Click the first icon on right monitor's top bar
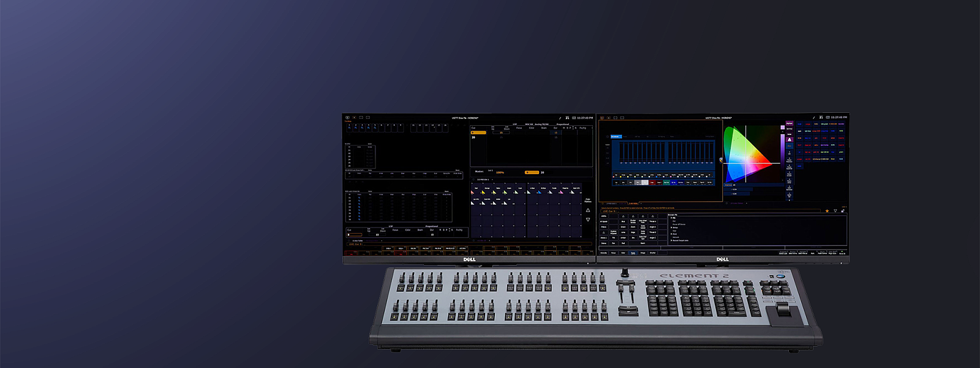The height and width of the screenshot is (368, 980). (x=602, y=118)
